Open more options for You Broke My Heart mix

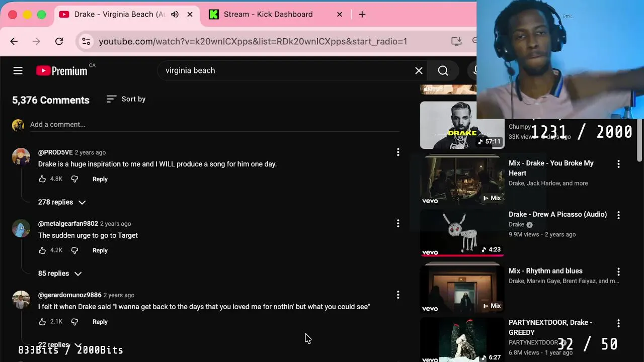pos(618,164)
